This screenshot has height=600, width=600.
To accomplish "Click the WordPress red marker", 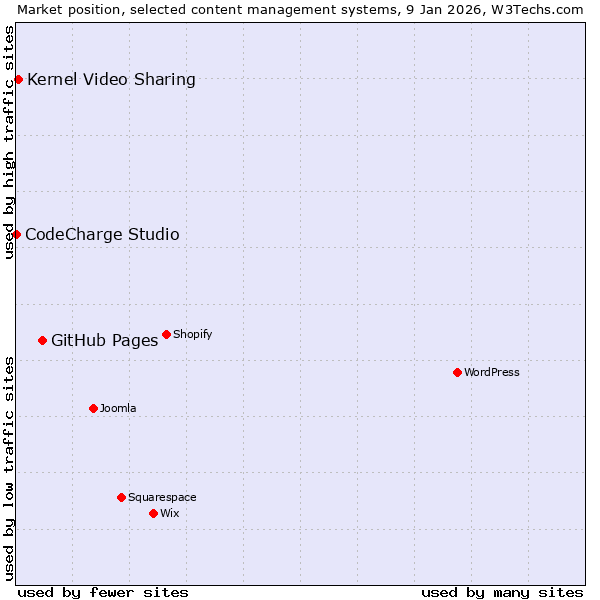I will (457, 372).
